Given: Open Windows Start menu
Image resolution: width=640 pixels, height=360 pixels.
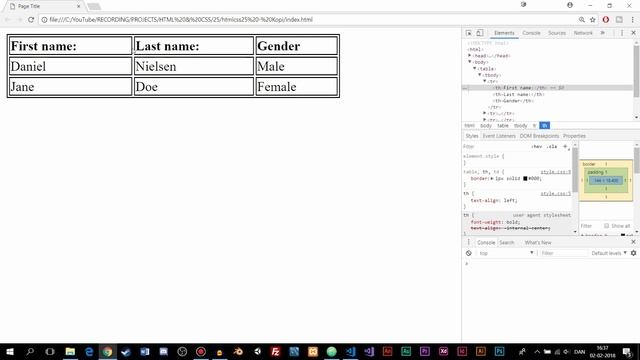Looking at the screenshot, I should [10, 351].
